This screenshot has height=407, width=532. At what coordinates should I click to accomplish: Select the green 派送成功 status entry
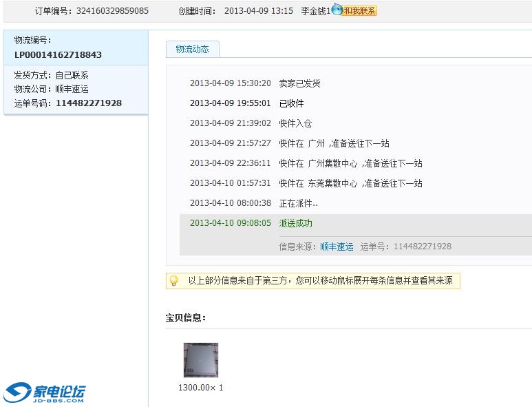click(296, 223)
